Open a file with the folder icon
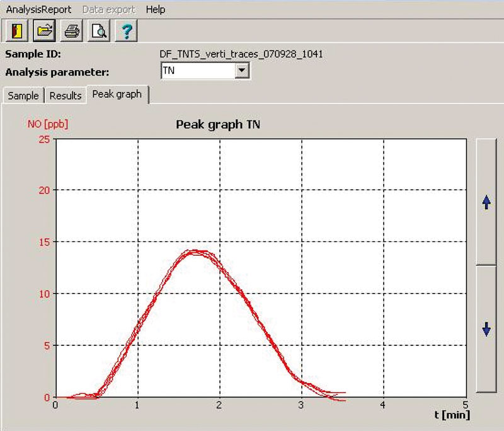The width and height of the screenshot is (504, 431). point(44,31)
